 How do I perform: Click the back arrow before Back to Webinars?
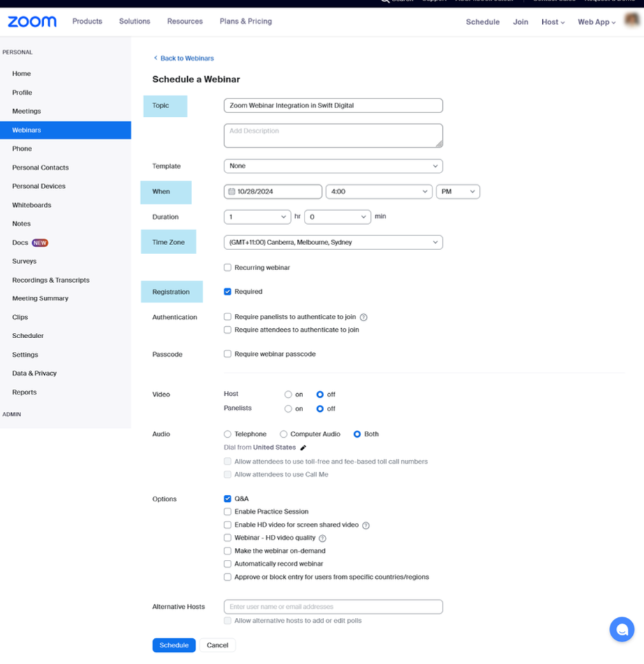(156, 58)
